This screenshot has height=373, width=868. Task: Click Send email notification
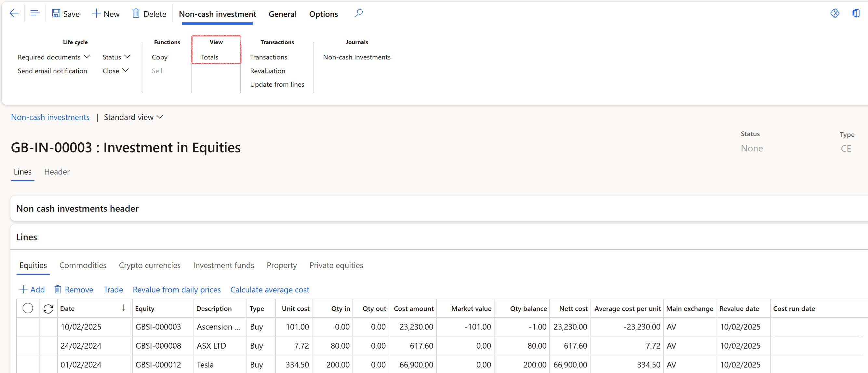pyautogui.click(x=52, y=71)
